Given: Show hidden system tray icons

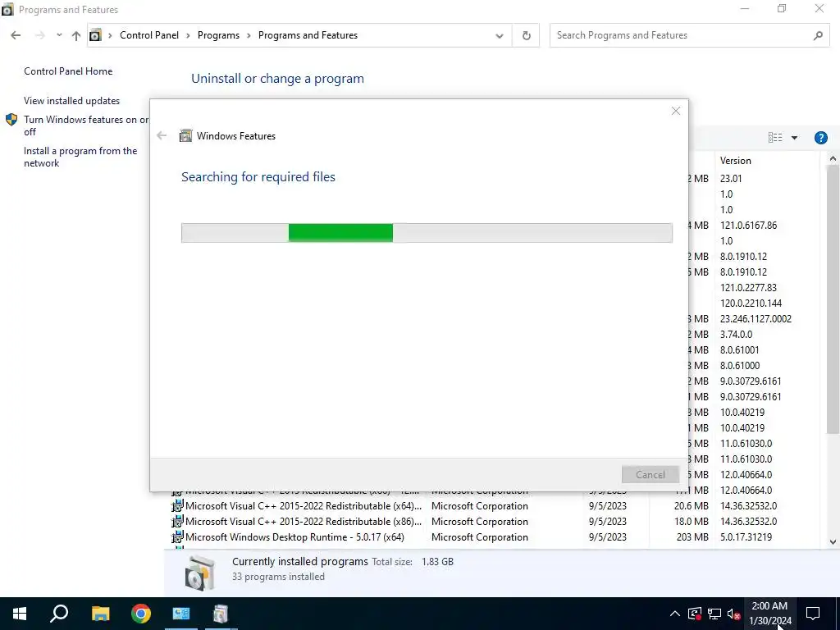Looking at the screenshot, I should coord(675,614).
